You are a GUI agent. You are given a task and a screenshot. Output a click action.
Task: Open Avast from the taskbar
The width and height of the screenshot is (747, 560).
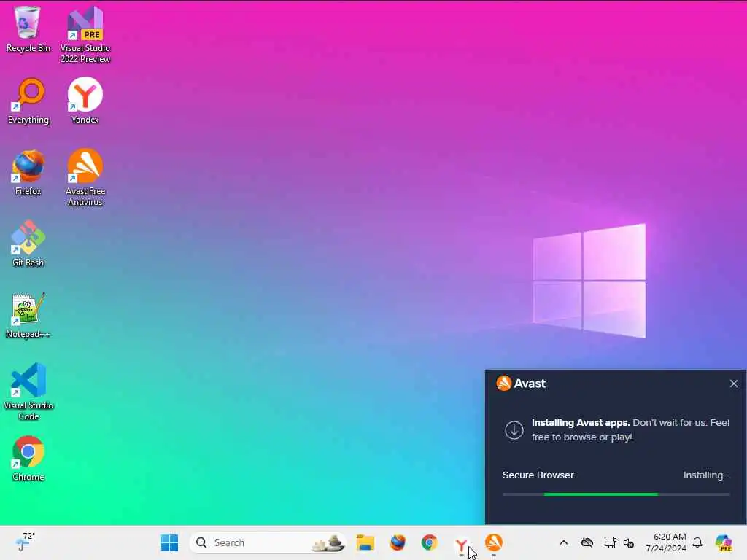(494, 542)
